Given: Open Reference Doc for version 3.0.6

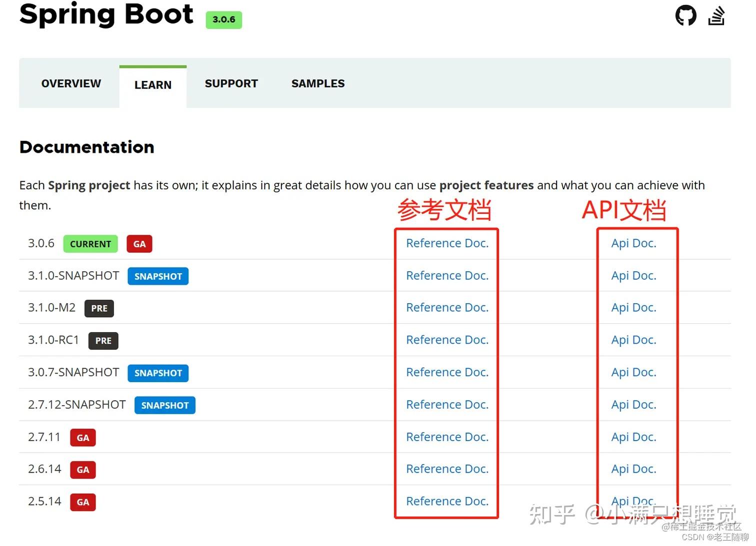Looking at the screenshot, I should (x=447, y=243).
